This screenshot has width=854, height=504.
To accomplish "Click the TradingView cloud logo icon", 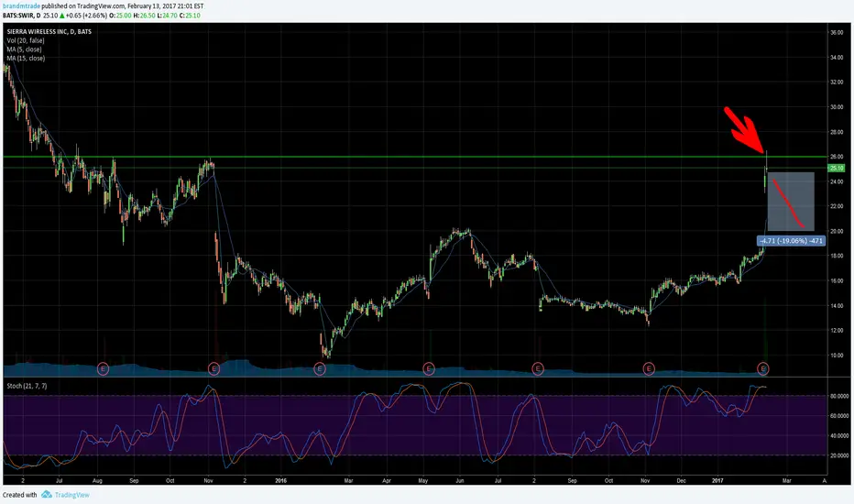I will (x=47, y=495).
